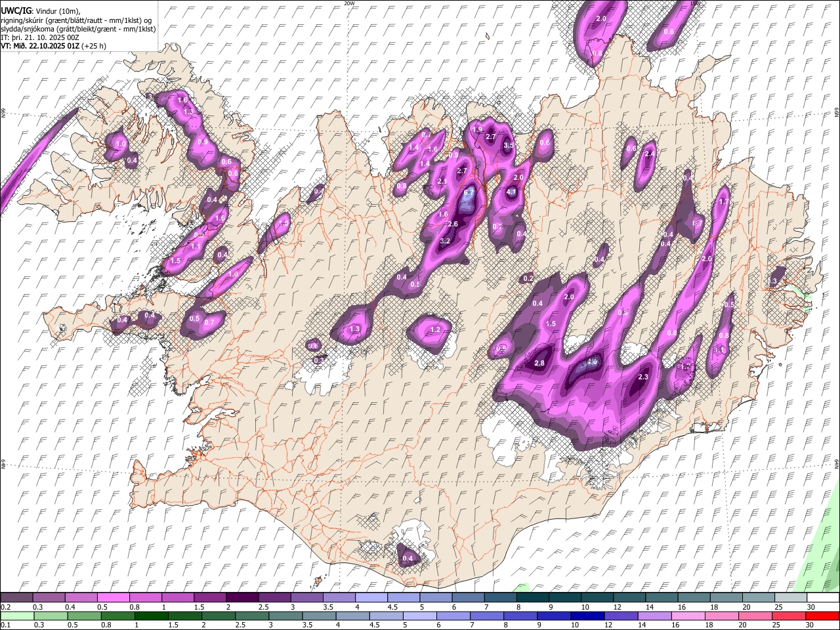This screenshot has height=630, width=840.
Task: Select the lower legend swatch starting at 25
Action: (789, 616)
